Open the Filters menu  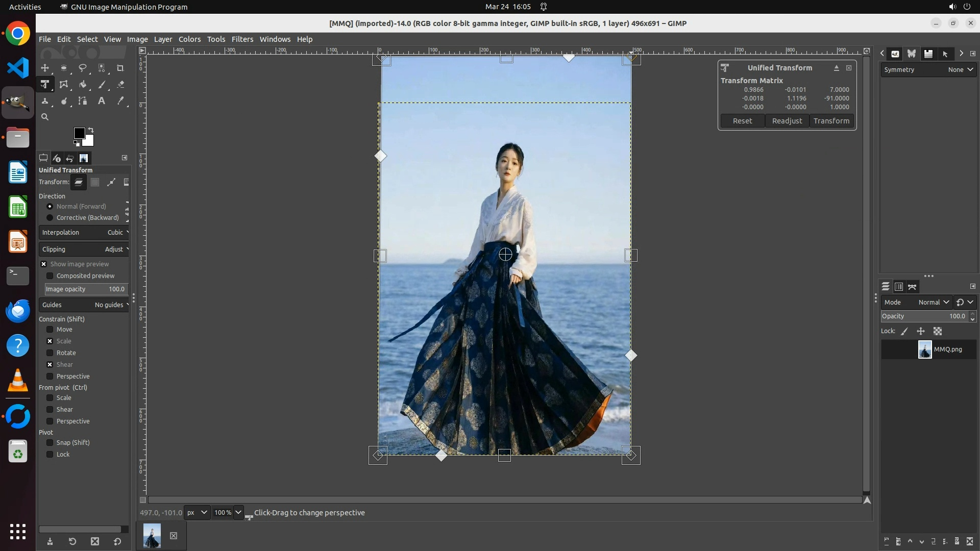click(x=242, y=39)
